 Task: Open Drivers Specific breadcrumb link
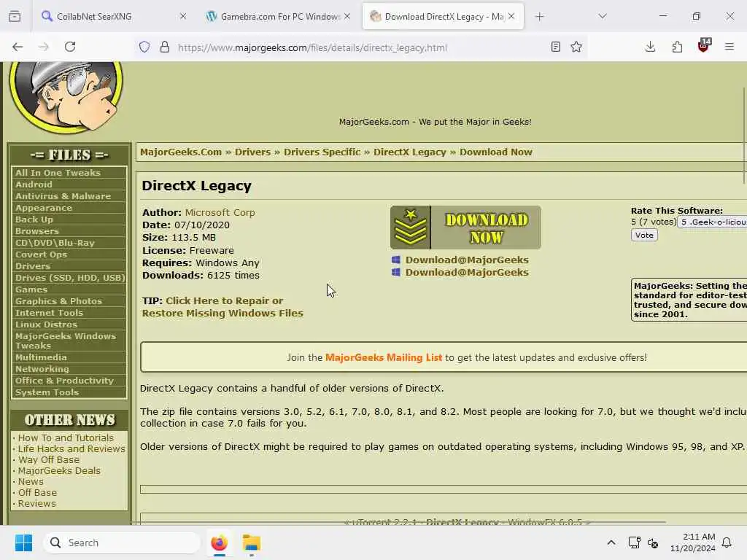pos(322,152)
